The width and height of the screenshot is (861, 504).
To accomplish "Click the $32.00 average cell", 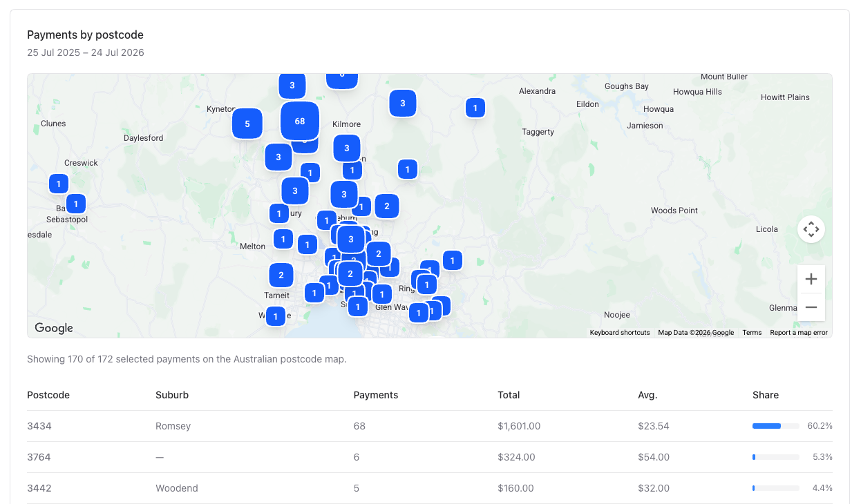I will (654, 488).
